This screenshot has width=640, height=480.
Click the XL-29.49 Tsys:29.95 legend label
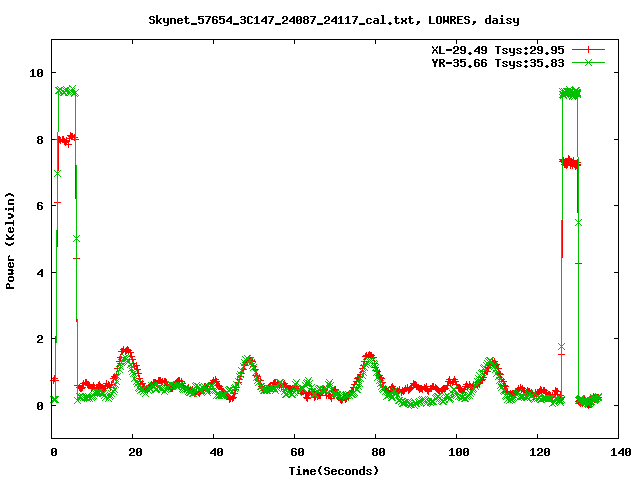[498, 50]
